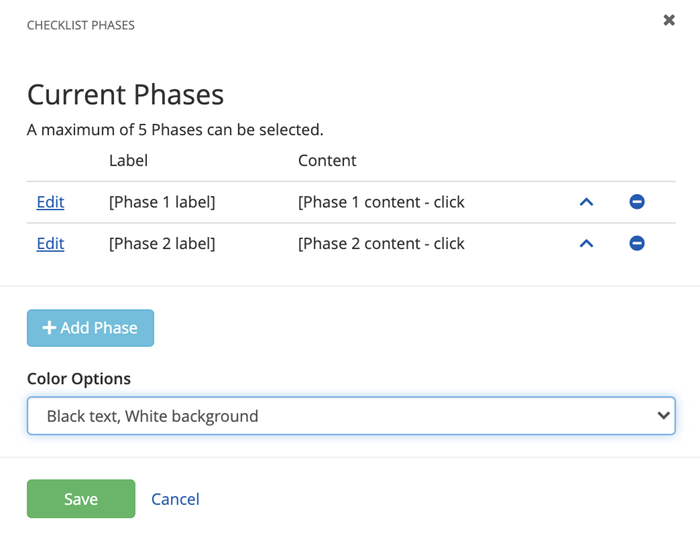Open the Color Options dropdown
Image resolution: width=700 pixels, height=549 pixels.
click(x=351, y=416)
